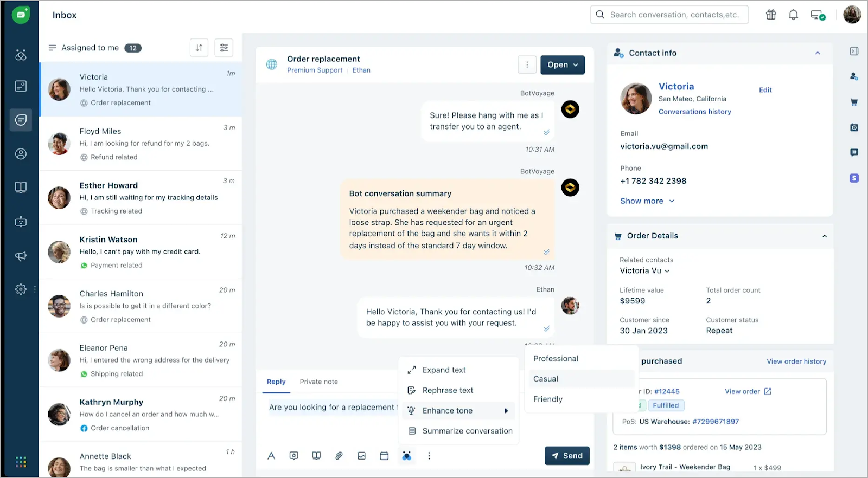
Task: Open the agent availability status icon
Action: [x=818, y=15]
